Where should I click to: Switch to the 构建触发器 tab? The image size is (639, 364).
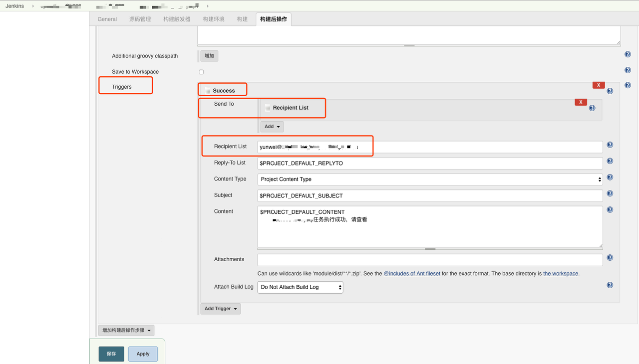click(176, 19)
